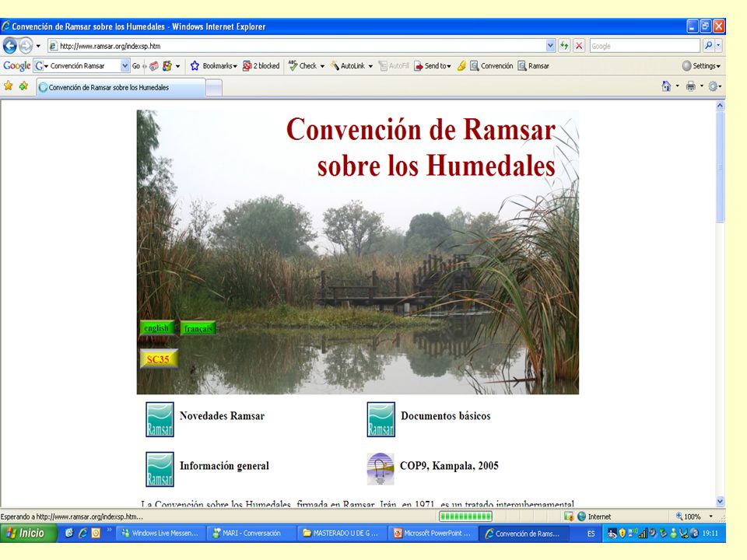This screenshot has height=560, width=747.
Task: Open 'MASTERADO U DE G' folder taskbar button
Action: pyautogui.click(x=341, y=534)
